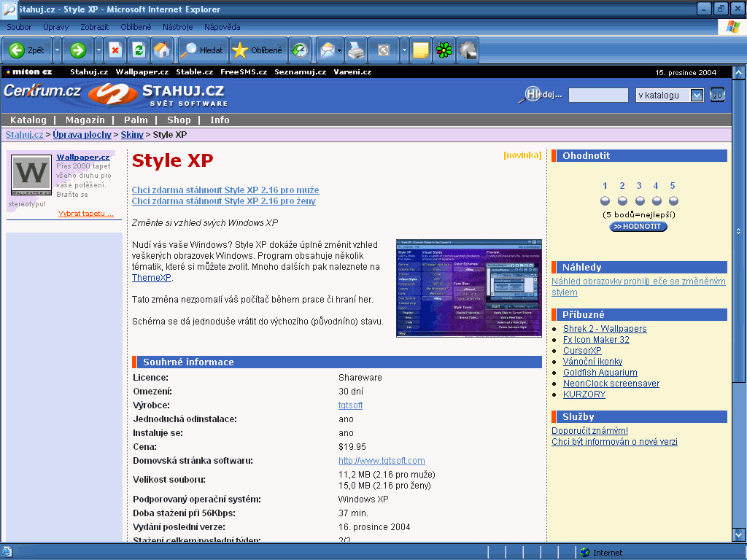The width and height of the screenshot is (747, 560).
Task: Open CursorXP related link
Action: point(582,351)
